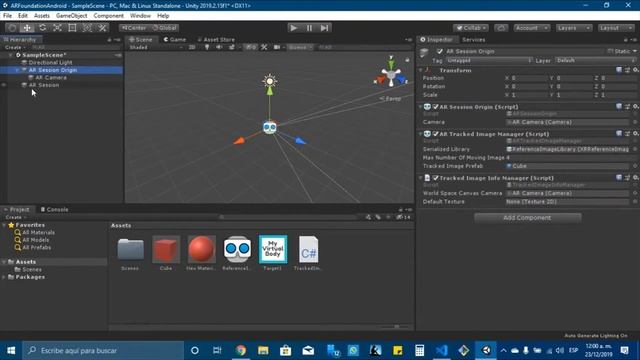
Task: Open AR Tracked Image Manager gear menu
Action: (x=636, y=133)
